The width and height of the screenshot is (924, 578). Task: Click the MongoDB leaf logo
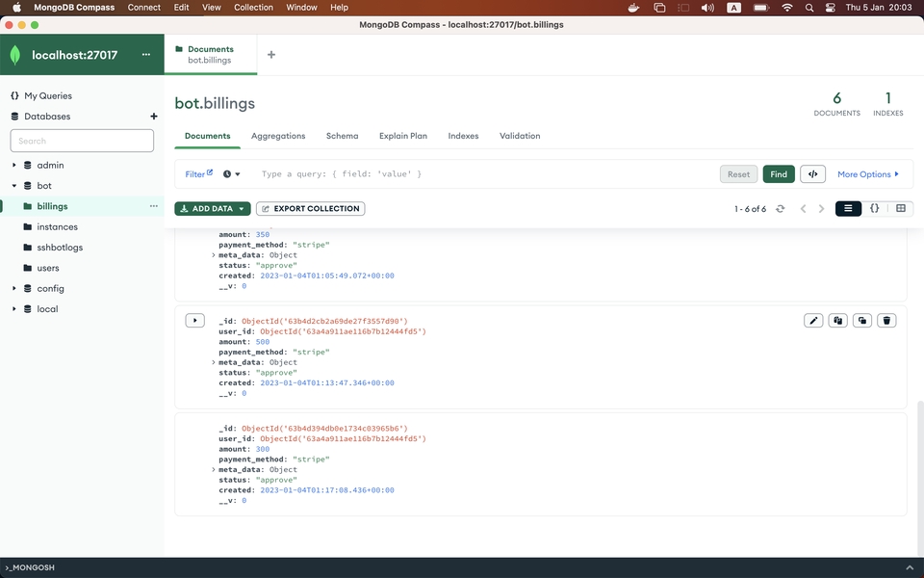[x=15, y=55]
